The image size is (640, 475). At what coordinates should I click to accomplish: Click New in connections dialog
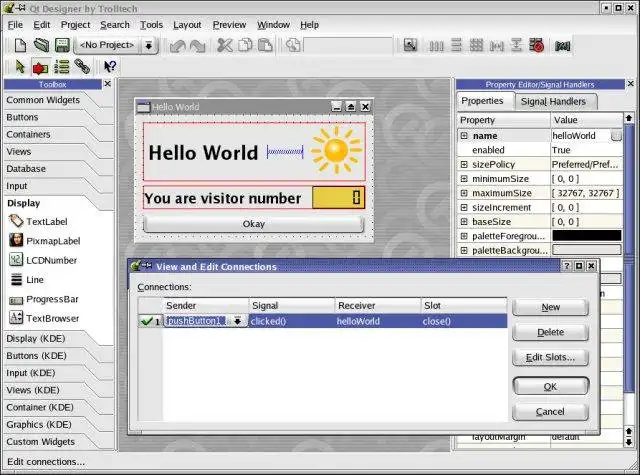[x=550, y=307]
